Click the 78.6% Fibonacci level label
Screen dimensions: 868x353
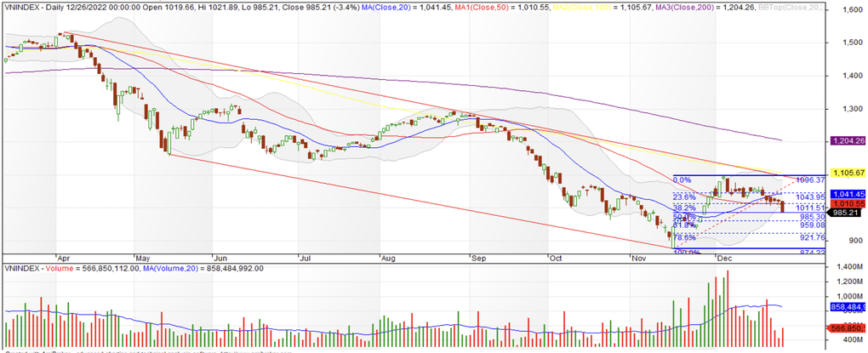[x=684, y=238]
